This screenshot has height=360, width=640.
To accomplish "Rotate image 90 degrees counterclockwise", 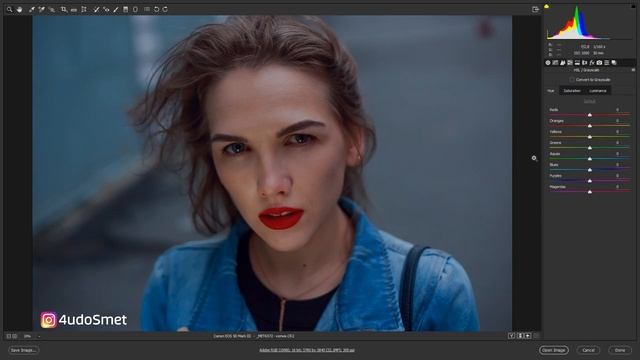I will [x=156, y=9].
